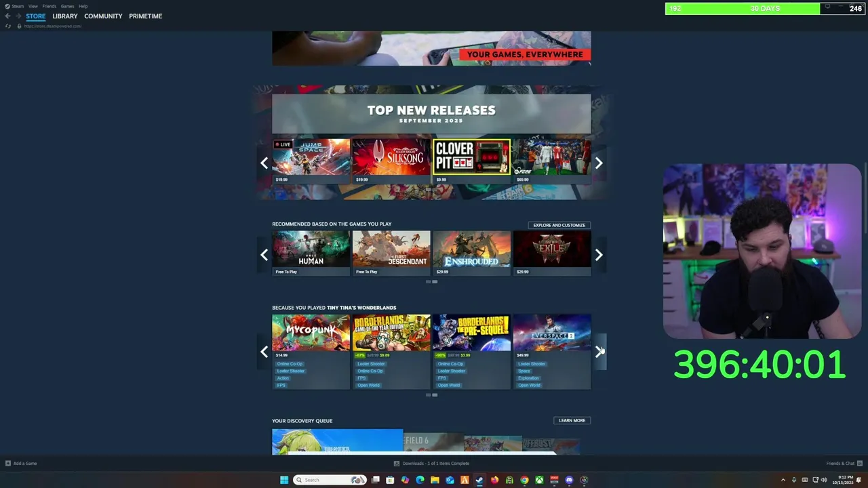Click the downloads icon in the bottom bar
Screen dimensions: 868x488
(397, 464)
